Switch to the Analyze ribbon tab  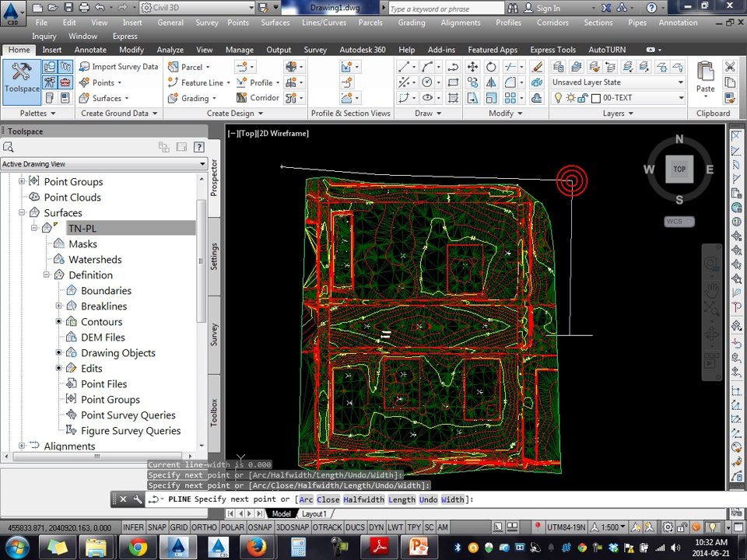(x=170, y=50)
